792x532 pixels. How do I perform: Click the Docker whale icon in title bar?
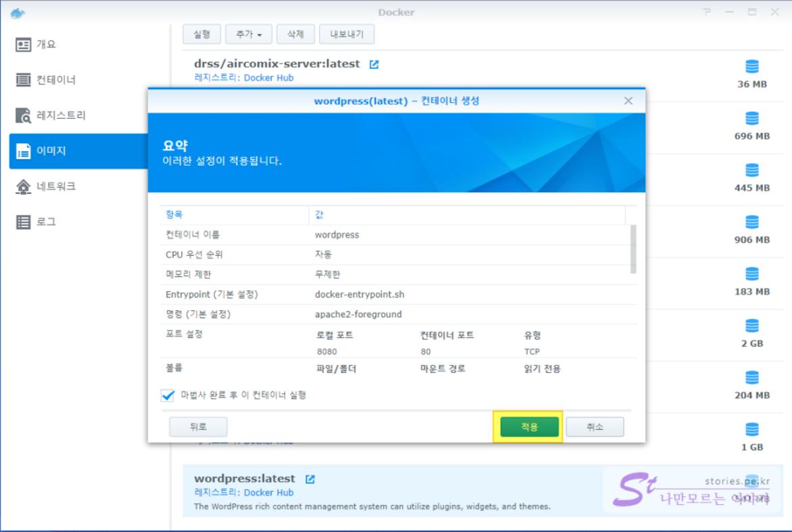click(17, 13)
